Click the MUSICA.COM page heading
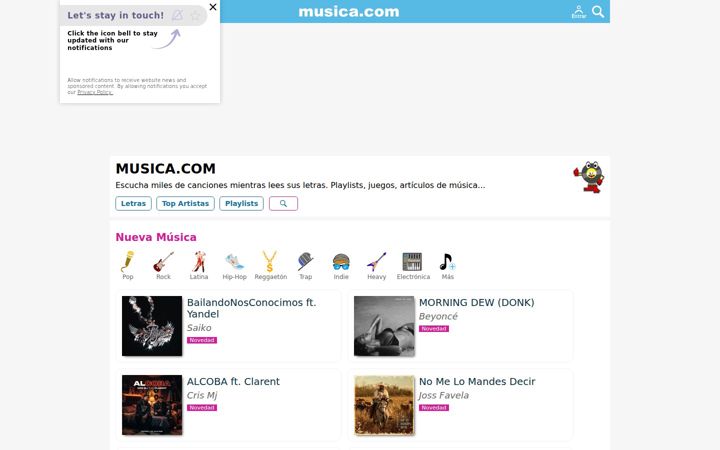This screenshot has height=450, width=720. click(165, 169)
